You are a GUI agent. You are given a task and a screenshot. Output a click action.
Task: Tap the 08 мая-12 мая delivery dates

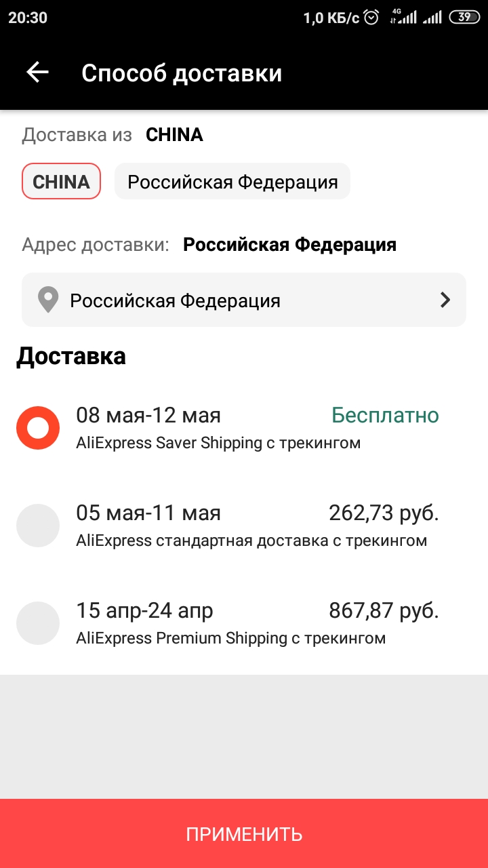coord(148,415)
